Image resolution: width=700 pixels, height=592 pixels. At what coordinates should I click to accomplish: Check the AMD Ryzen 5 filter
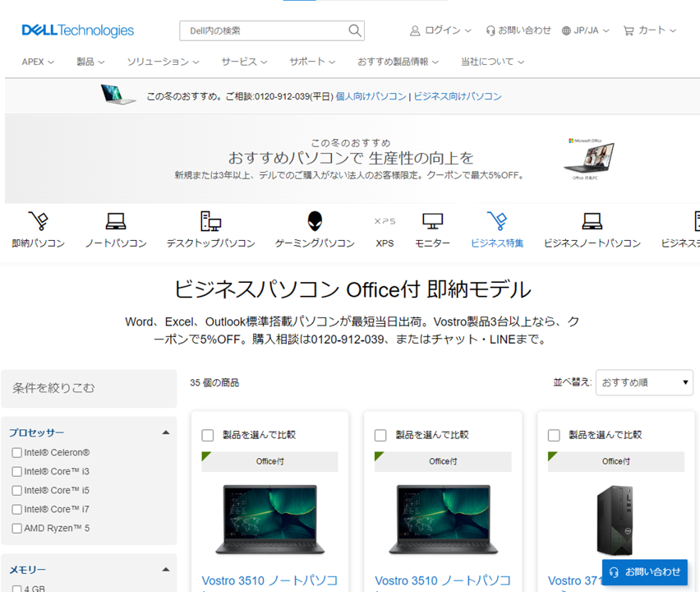(17, 528)
